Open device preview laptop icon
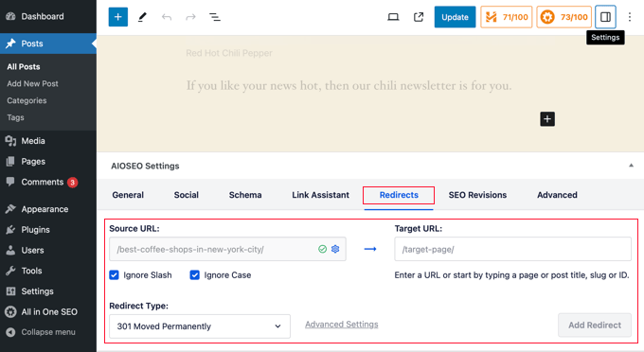 (393, 17)
